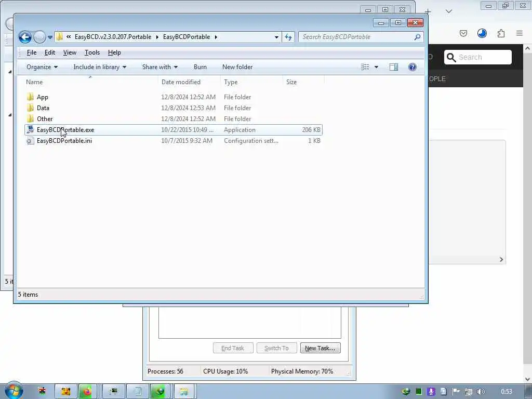Open address bar previous locations dropdown
Image resolution: width=532 pixels, height=399 pixels.
[x=276, y=37]
